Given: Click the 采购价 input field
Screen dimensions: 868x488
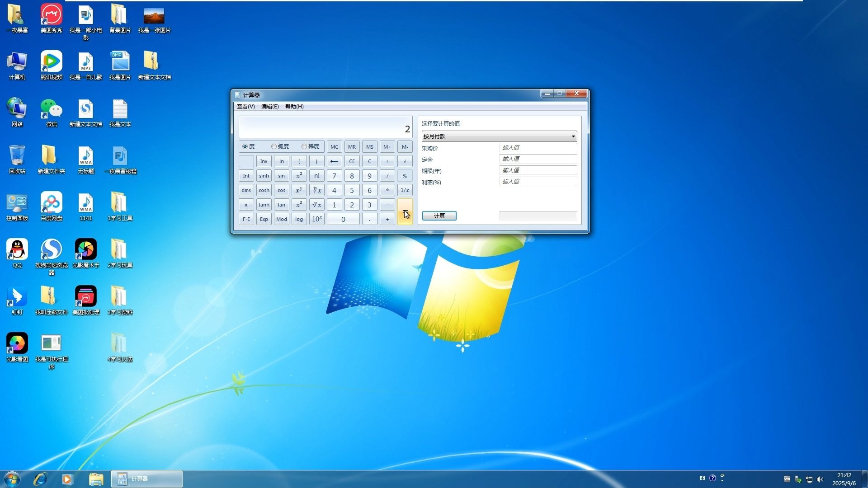Looking at the screenshot, I should (538, 148).
